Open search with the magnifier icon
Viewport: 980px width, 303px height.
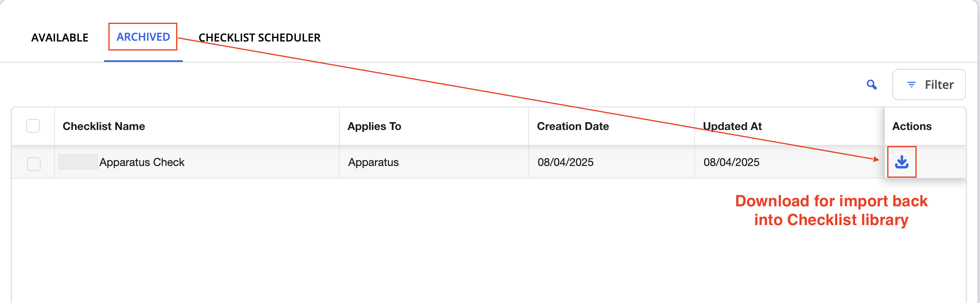pyautogui.click(x=872, y=85)
